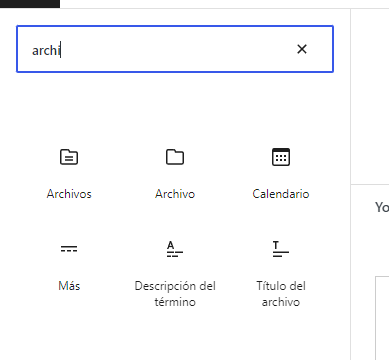Click the Archivos block document icon
This screenshot has width=389, height=360.
[x=69, y=157]
